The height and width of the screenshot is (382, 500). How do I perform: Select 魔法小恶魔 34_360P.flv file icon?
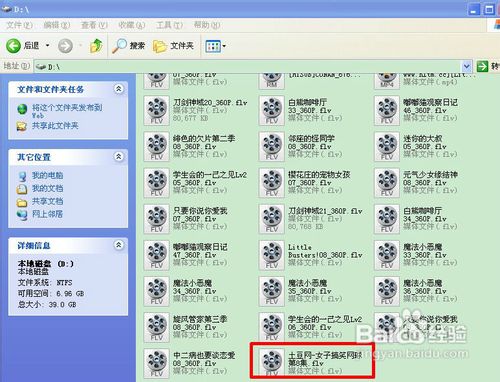point(156,291)
